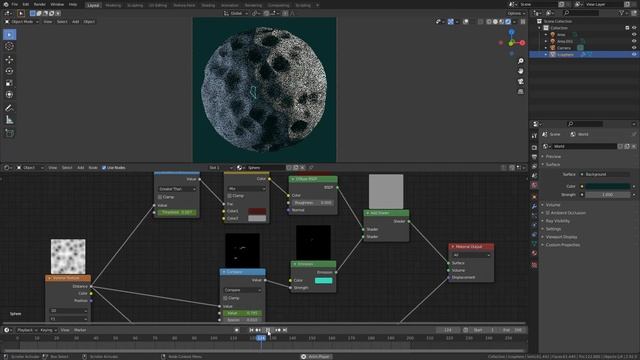
Task: Expand the Camera item in outliner
Action: (x=546, y=48)
